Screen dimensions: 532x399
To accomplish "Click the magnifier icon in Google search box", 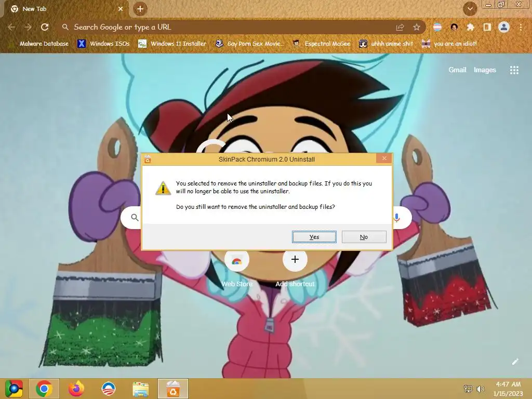I will point(135,218).
